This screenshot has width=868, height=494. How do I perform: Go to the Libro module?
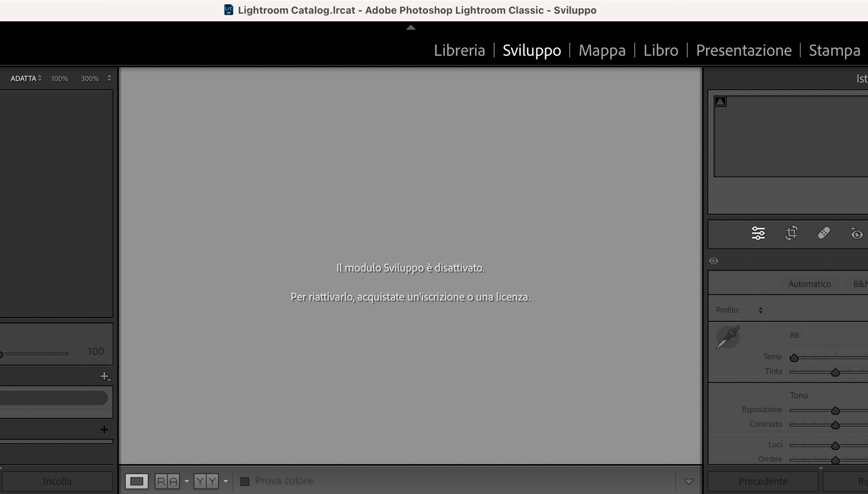(x=661, y=50)
